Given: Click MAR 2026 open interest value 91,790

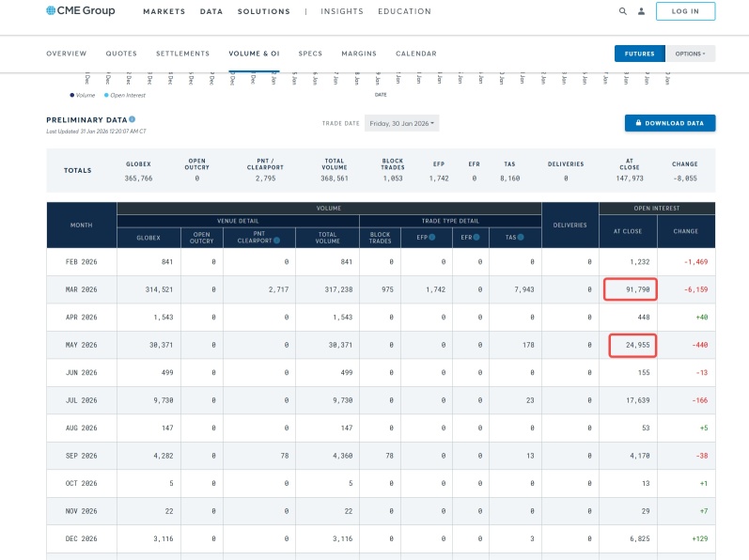Looking at the screenshot, I should 631,289.
